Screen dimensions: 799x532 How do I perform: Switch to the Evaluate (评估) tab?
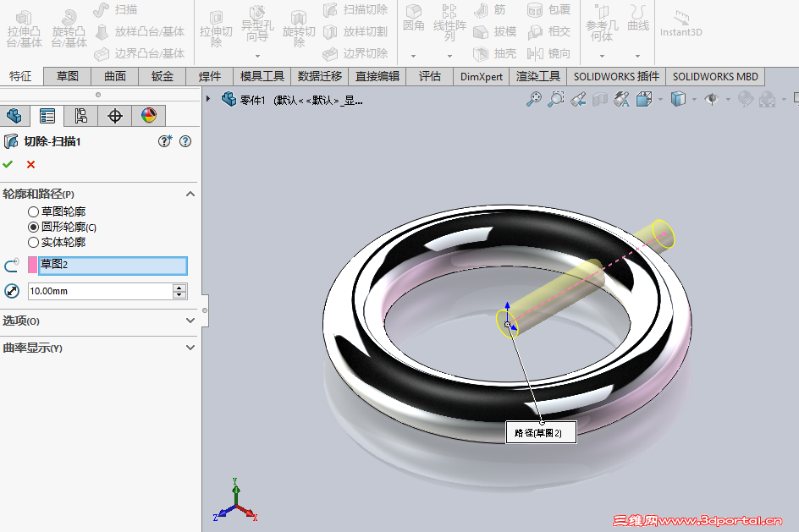[430, 76]
